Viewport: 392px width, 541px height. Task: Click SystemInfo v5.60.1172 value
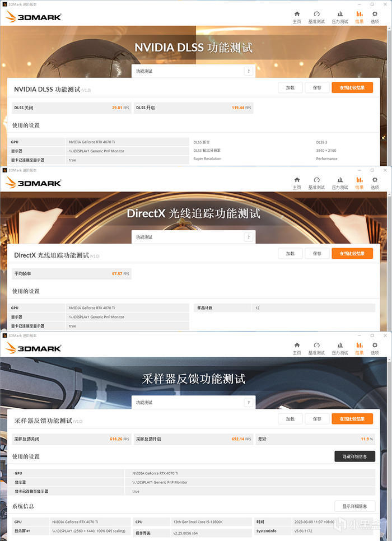[304, 531]
